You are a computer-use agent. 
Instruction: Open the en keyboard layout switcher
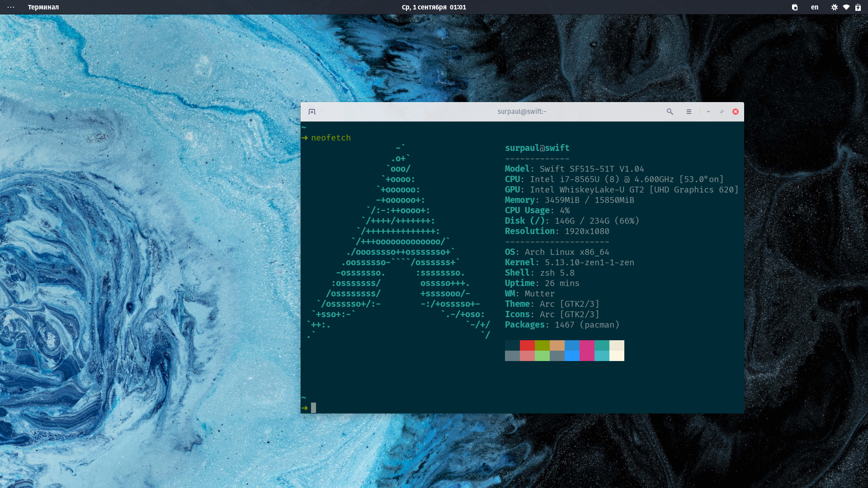(815, 7)
